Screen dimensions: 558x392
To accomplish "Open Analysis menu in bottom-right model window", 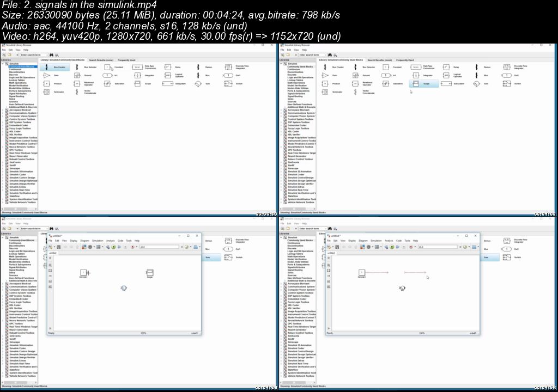I will [x=389, y=241].
